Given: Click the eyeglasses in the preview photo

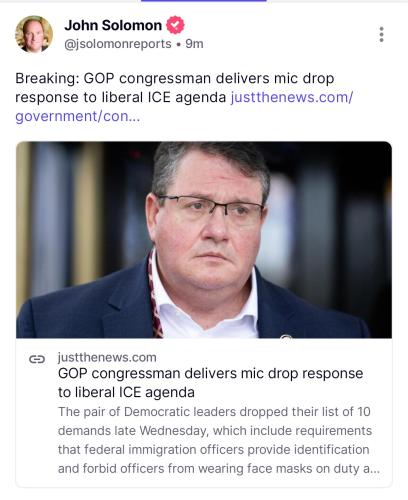Looking at the screenshot, I should coord(211,207).
